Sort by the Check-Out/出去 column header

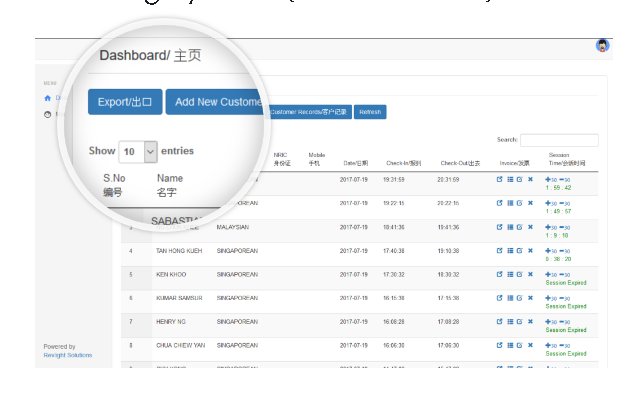460,163
